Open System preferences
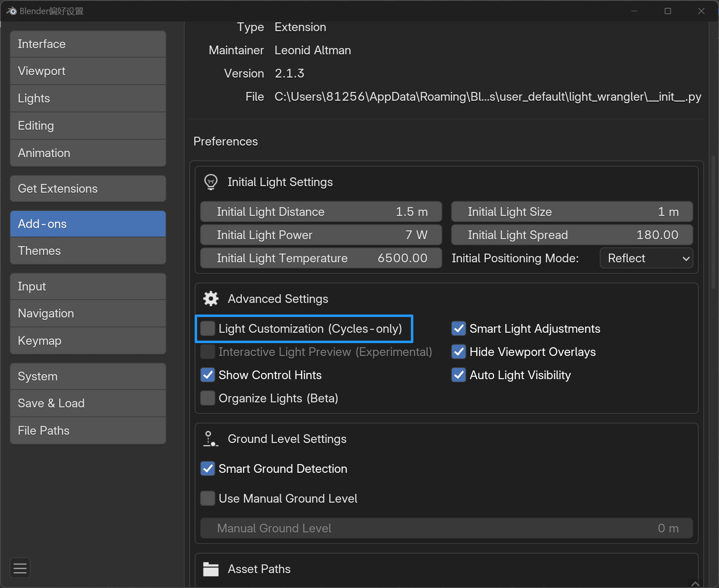Viewport: 719px width, 588px height. 88,376
